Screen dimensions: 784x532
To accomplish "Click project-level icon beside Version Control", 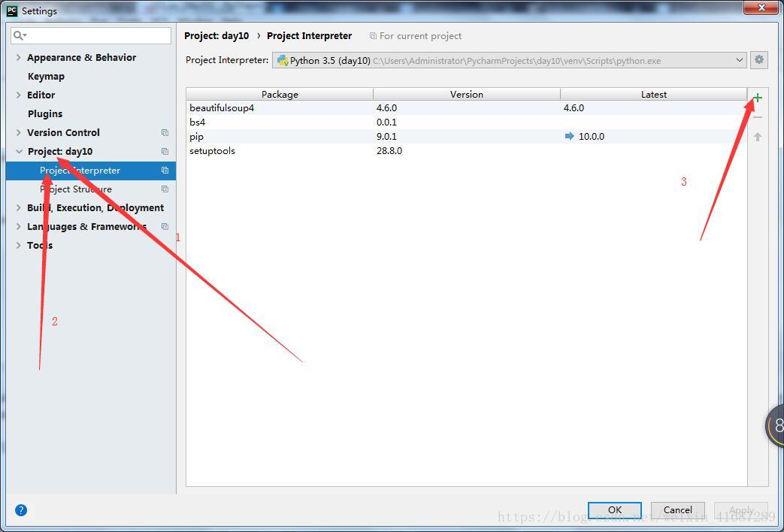I will pyautogui.click(x=165, y=132).
